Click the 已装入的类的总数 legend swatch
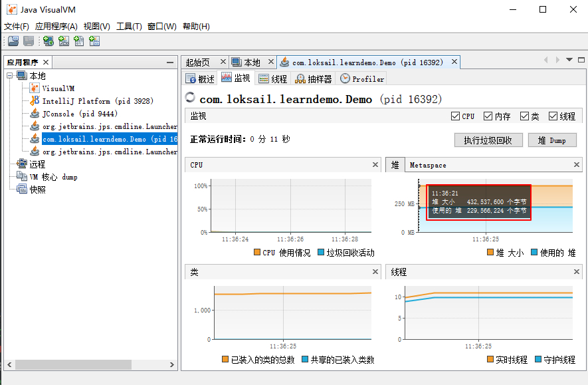 point(225,360)
